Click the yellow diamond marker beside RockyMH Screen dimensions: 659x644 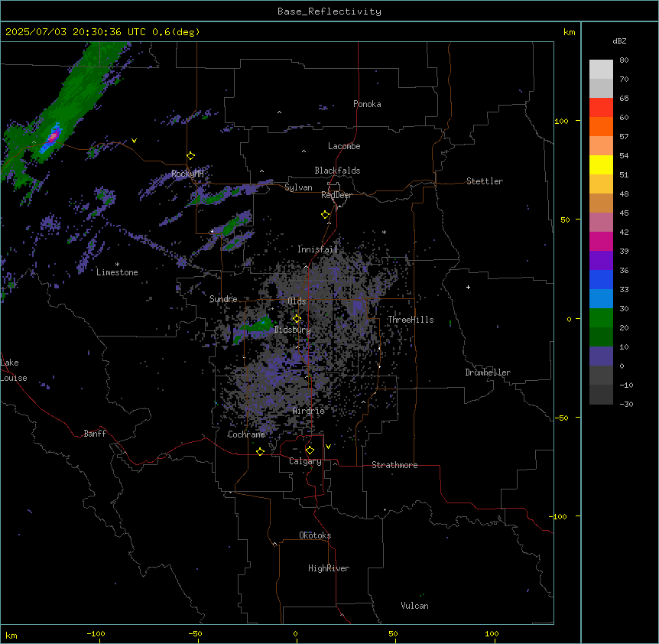(191, 156)
